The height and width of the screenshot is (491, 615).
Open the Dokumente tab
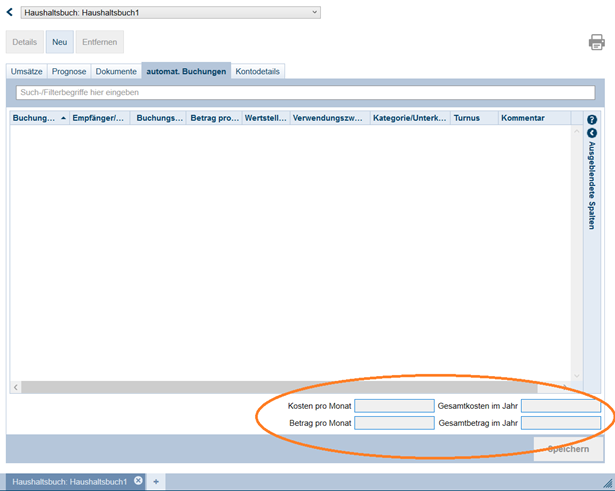(x=116, y=72)
